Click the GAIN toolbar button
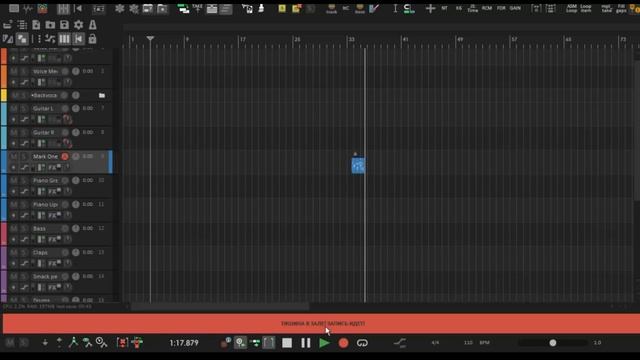640x360 pixels. click(515, 8)
